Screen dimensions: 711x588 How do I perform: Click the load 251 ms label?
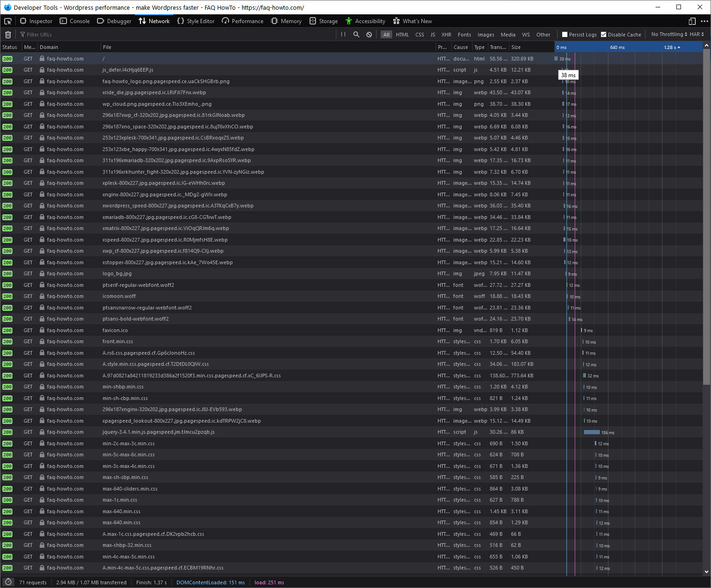tap(269, 582)
